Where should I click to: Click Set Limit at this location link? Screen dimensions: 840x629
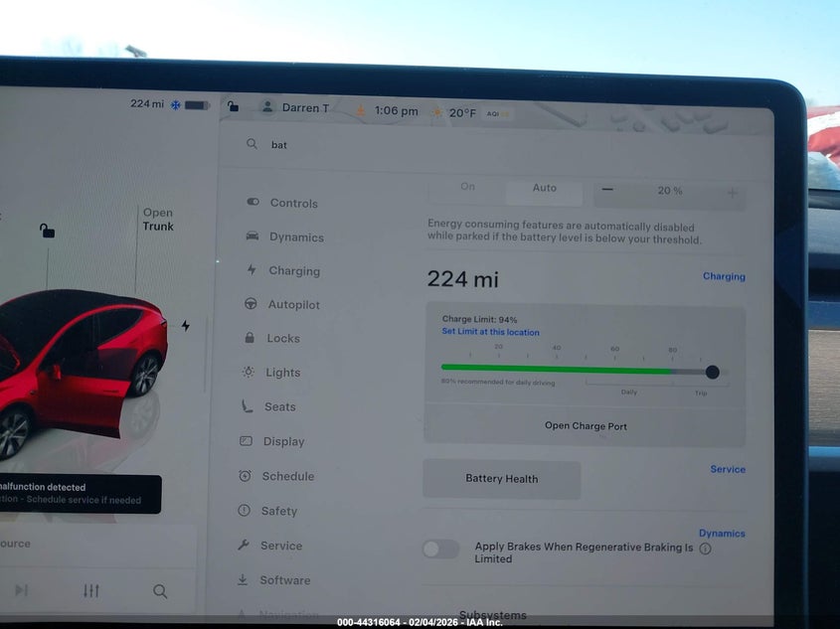tap(490, 332)
